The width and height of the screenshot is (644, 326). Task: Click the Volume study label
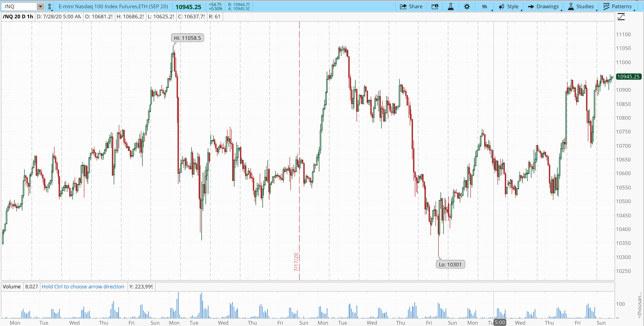pyautogui.click(x=12, y=287)
